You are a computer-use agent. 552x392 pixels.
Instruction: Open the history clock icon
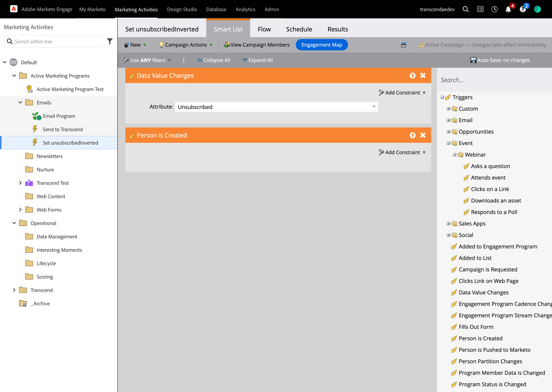coord(494,9)
